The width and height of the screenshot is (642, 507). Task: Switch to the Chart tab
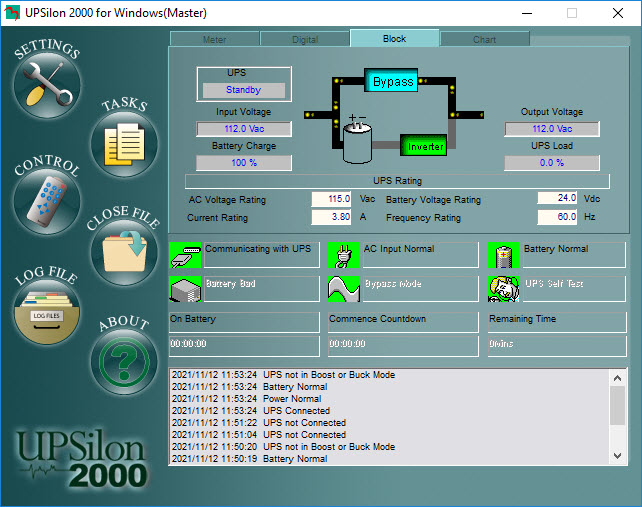point(485,39)
